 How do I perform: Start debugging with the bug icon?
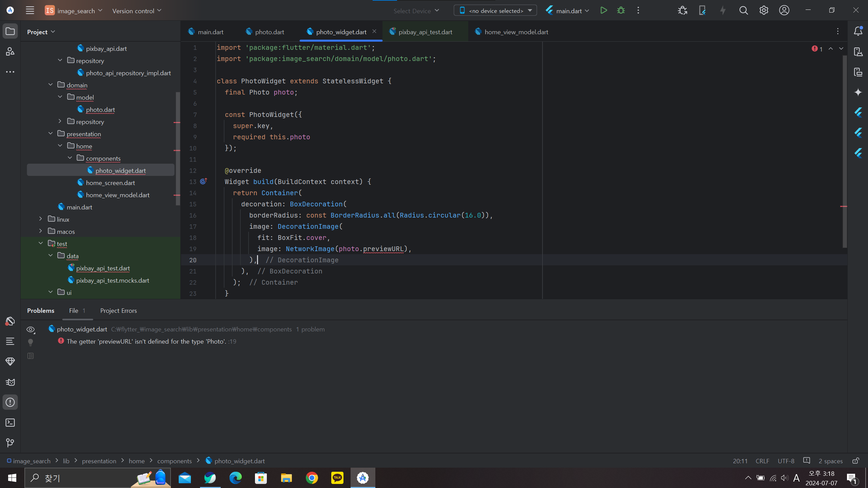(621, 11)
